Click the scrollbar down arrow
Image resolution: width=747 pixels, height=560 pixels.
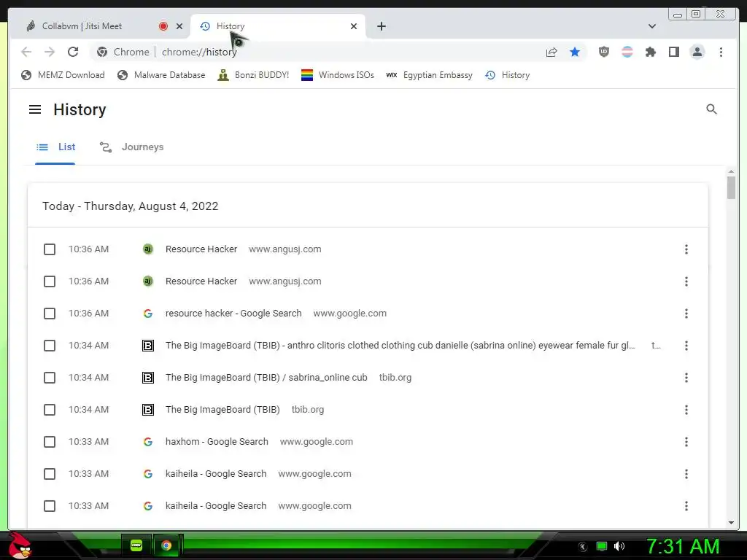pos(731,522)
